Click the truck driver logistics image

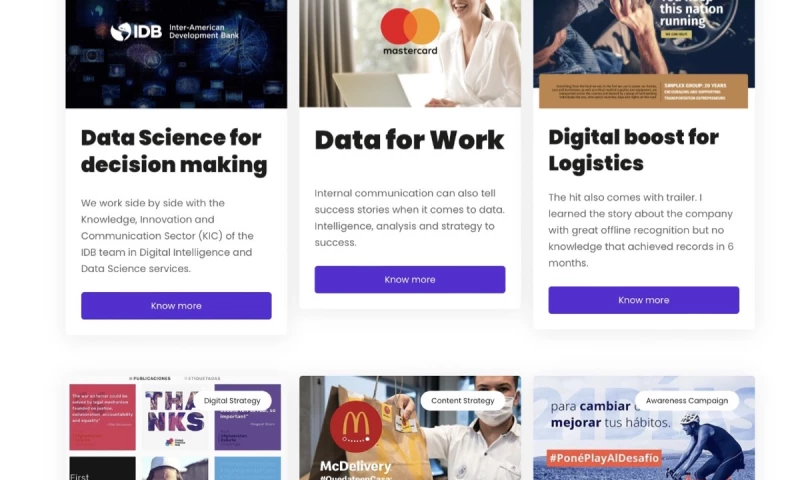[644, 54]
